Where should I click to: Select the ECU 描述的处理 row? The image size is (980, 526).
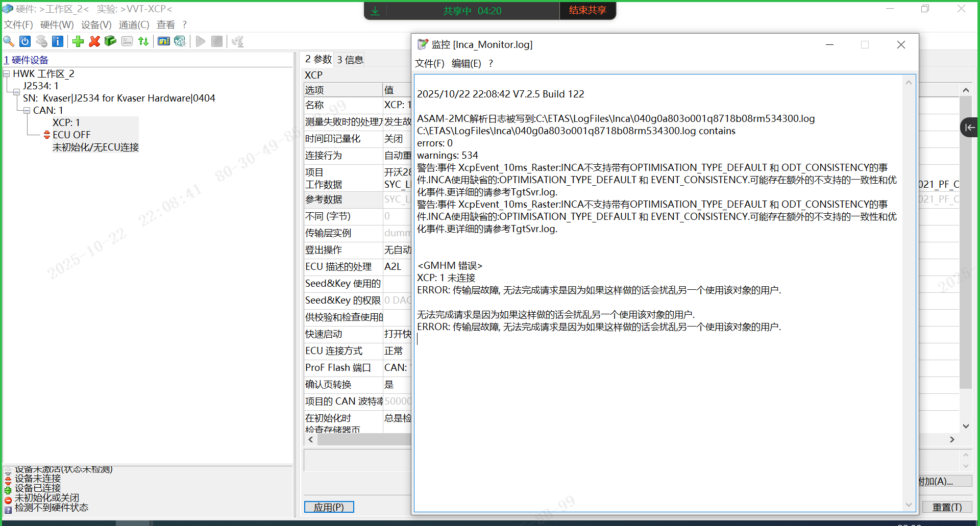click(x=357, y=266)
